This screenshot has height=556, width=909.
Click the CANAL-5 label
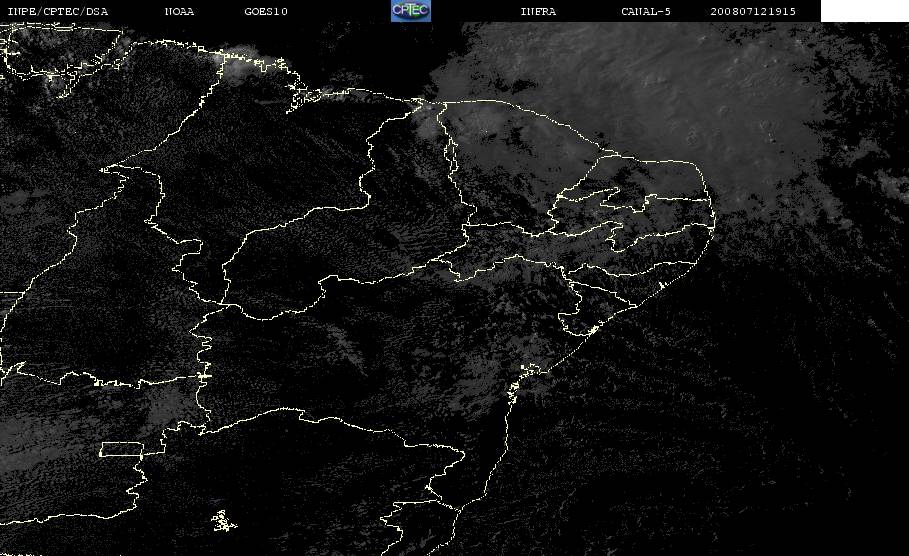[646, 12]
